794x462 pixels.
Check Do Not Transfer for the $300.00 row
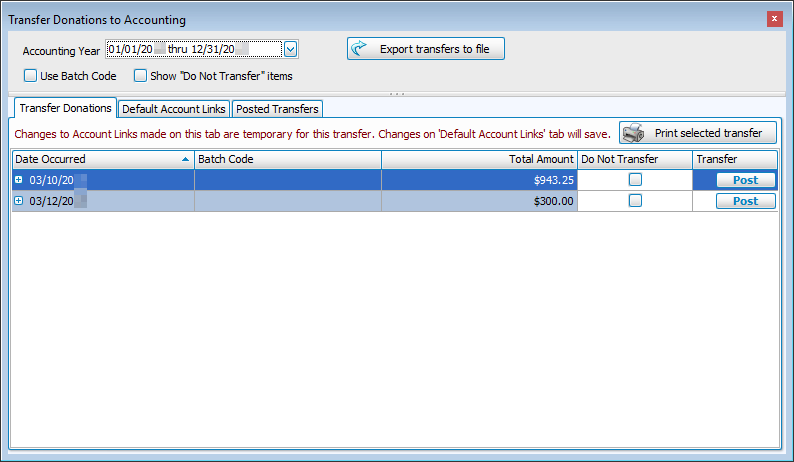635,201
